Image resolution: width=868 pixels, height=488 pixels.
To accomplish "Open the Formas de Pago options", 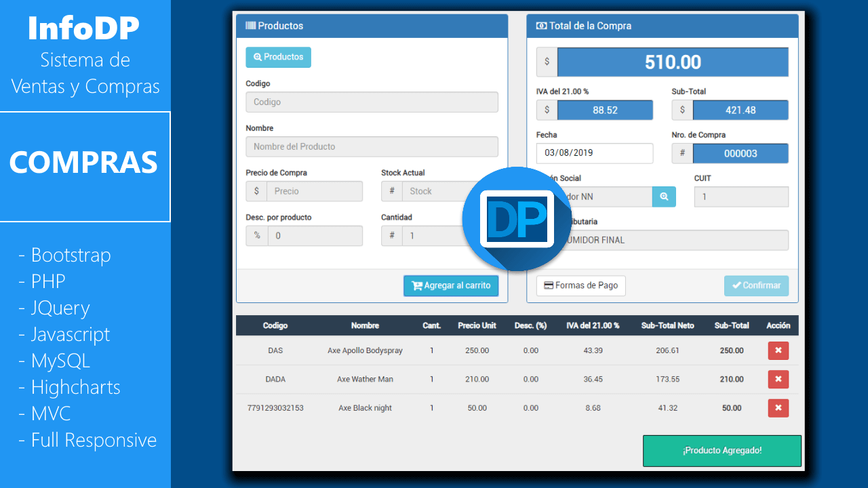I will 580,286.
